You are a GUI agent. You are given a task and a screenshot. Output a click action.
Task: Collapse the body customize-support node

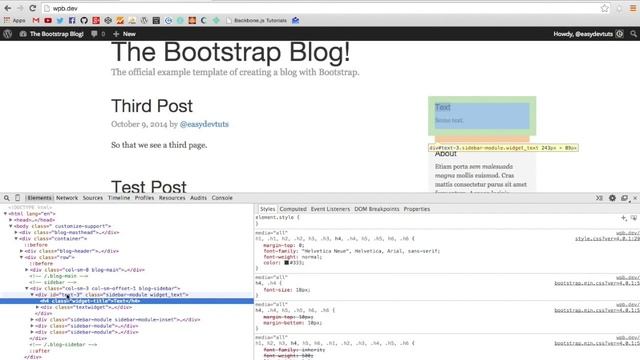click(11, 226)
